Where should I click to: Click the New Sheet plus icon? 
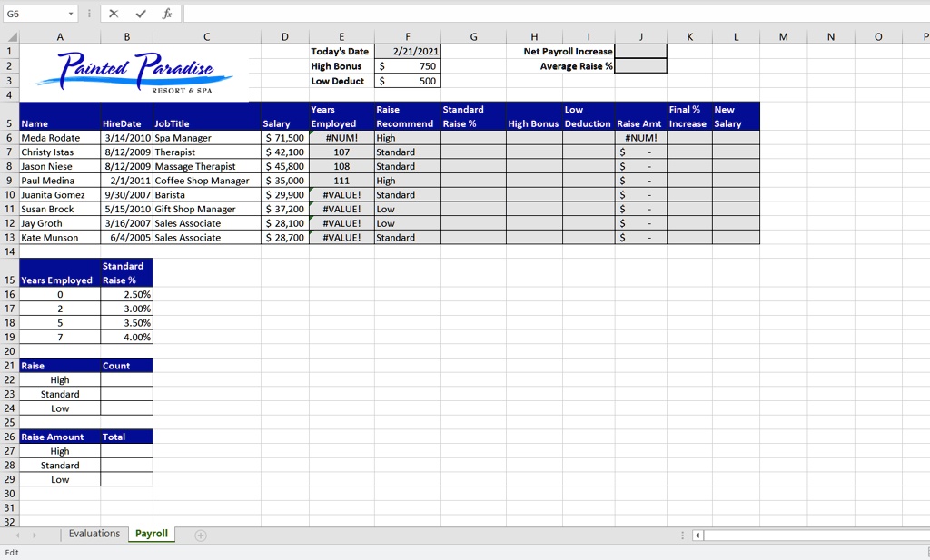pyautogui.click(x=199, y=534)
